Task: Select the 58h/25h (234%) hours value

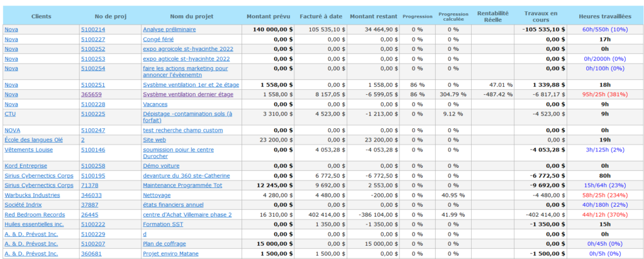Action: click(x=605, y=195)
